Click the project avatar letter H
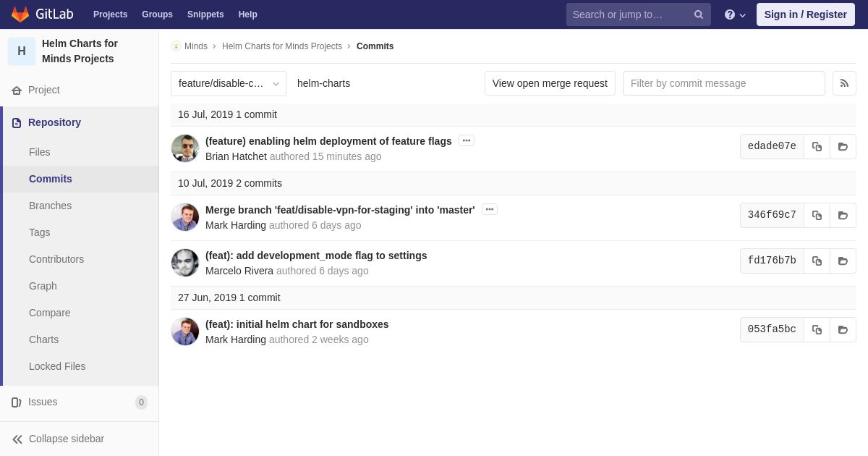This screenshot has width=868, height=456. [22, 51]
